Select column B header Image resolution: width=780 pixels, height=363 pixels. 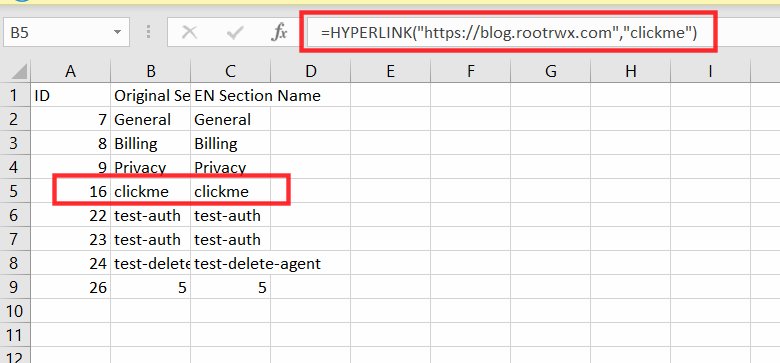point(151,72)
